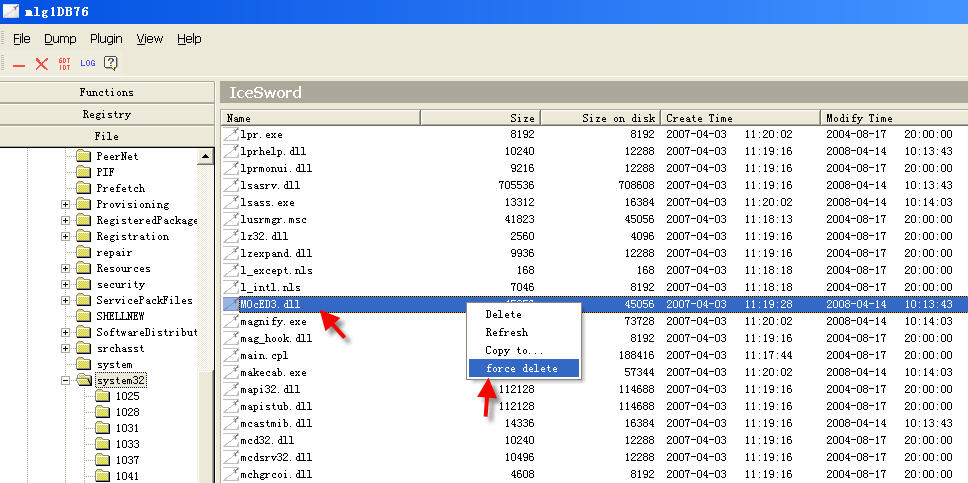Expand the security folder node
This screenshot has width=968, height=483.
pyautogui.click(x=66, y=285)
